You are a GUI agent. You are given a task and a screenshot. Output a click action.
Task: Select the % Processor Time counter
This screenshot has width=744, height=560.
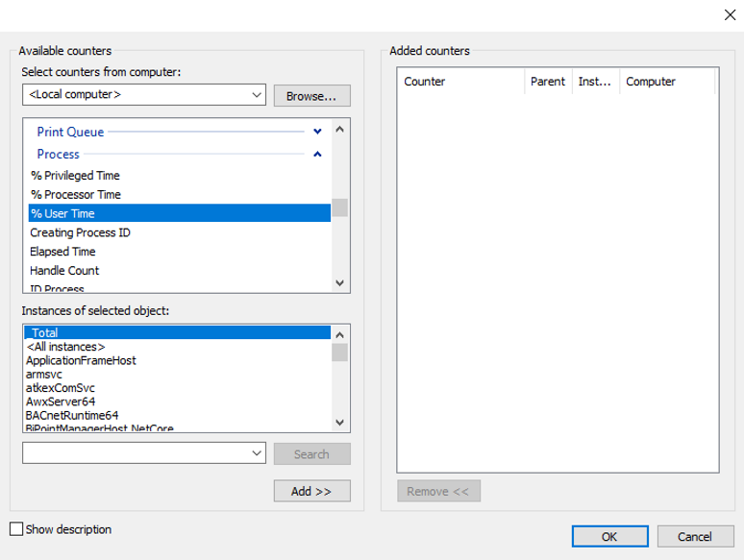coord(76,195)
